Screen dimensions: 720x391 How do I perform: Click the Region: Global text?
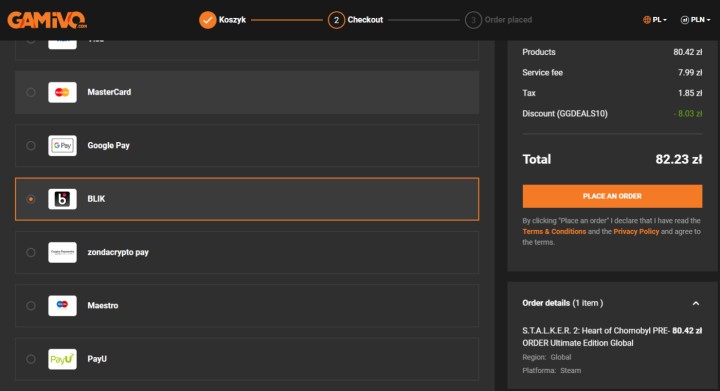pos(546,357)
